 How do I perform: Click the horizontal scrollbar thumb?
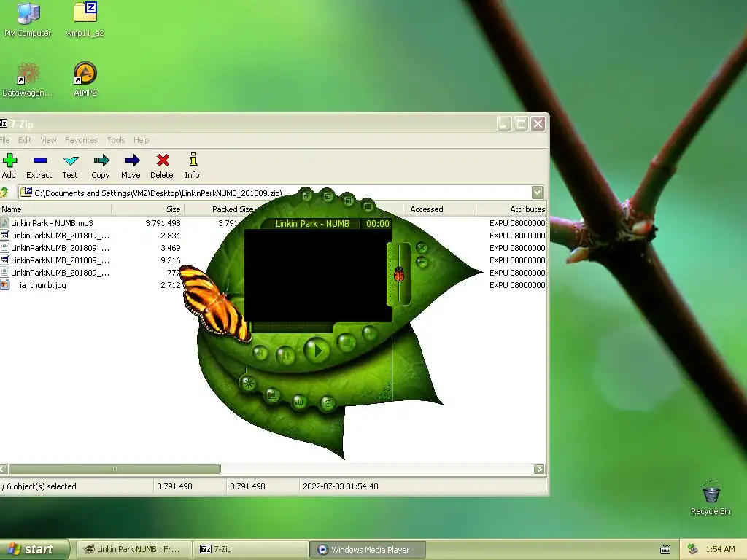coord(115,469)
